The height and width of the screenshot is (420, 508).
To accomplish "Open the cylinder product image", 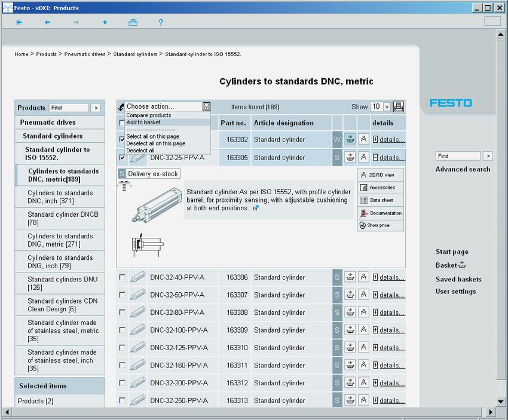I will coord(157,204).
